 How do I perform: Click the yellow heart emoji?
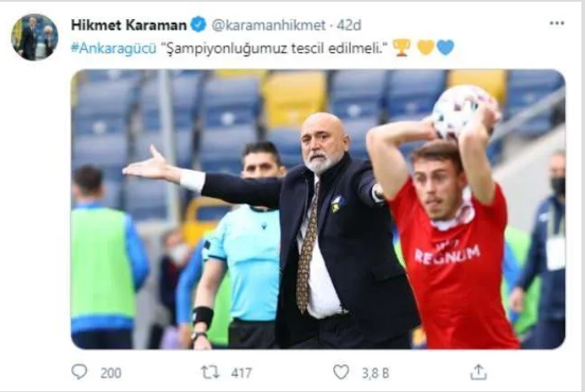tap(426, 48)
